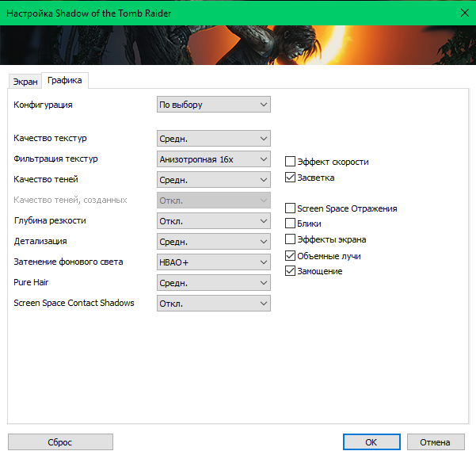Open the Качество теней dropdown
The image size is (476, 451).
tap(213, 180)
